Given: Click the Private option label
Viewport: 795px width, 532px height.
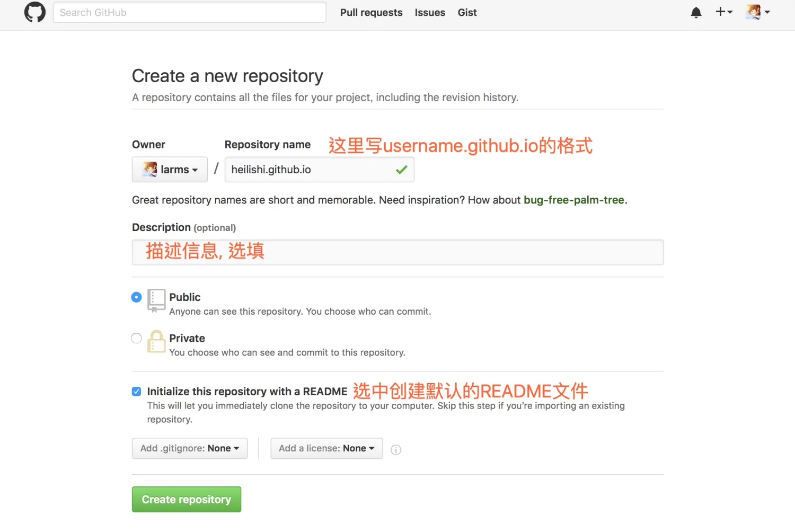Looking at the screenshot, I should (187, 338).
